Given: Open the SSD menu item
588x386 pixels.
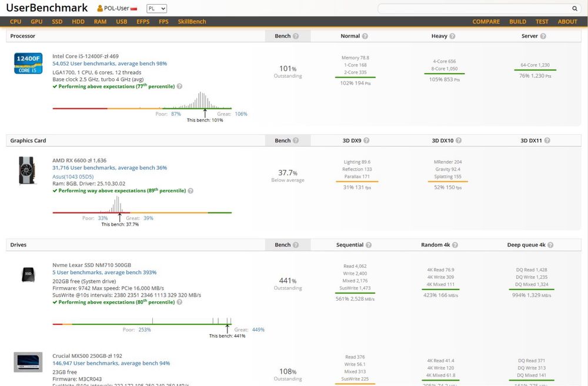Looking at the screenshot, I should click(57, 21).
